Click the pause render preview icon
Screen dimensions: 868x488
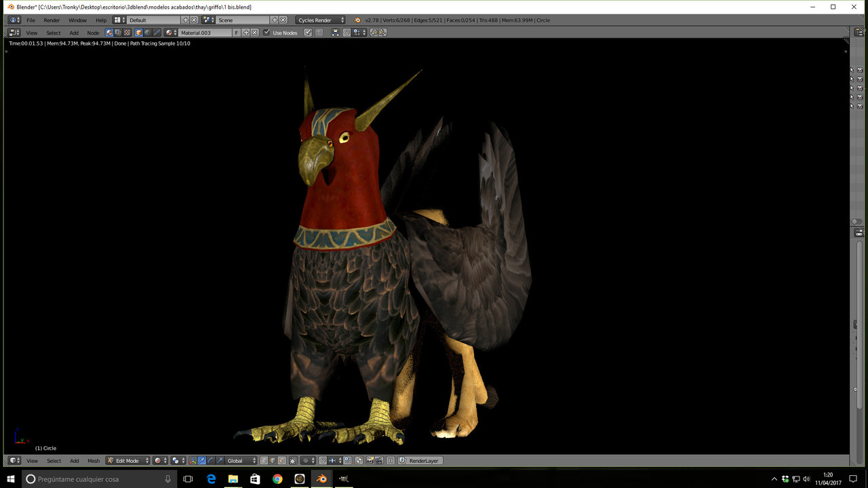coord(391,460)
